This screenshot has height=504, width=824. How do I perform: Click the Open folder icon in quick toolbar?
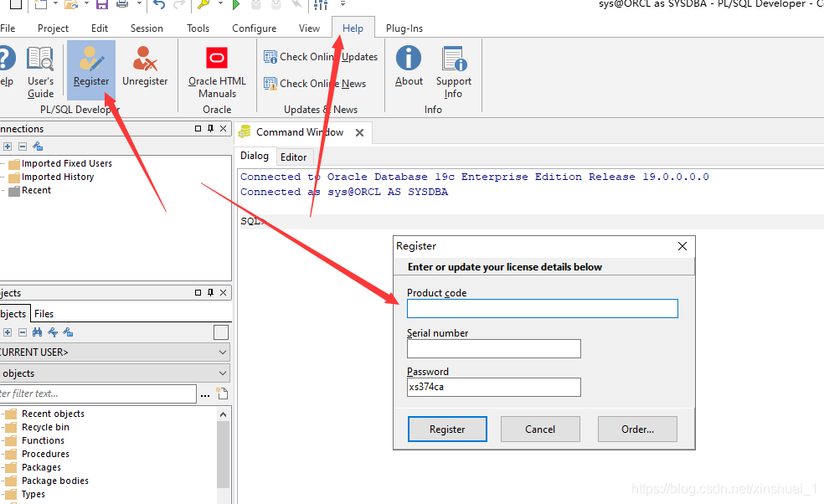pos(71,4)
